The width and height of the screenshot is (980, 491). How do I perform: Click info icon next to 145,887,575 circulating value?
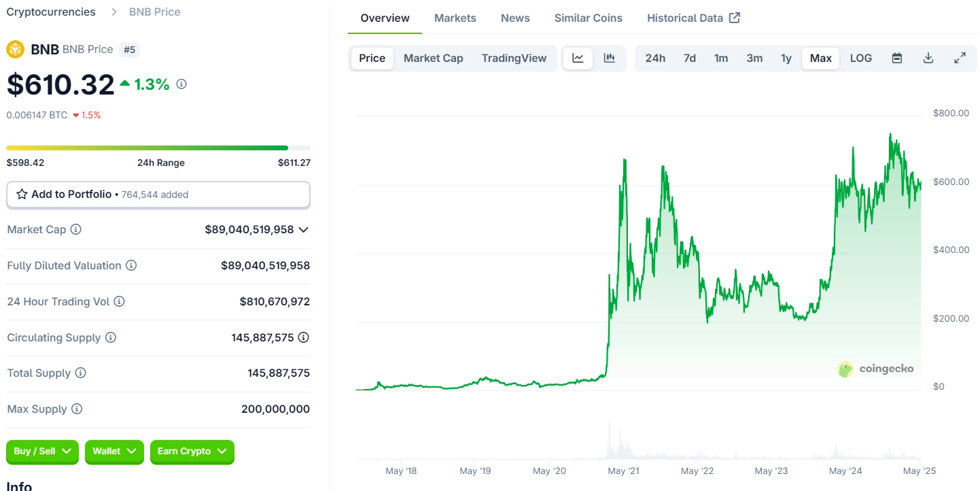click(304, 337)
